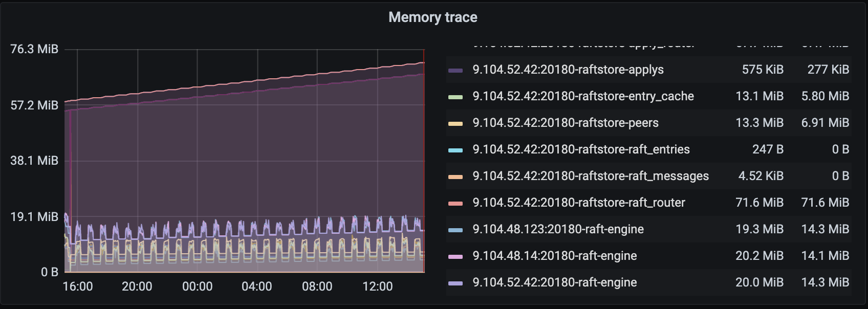Open the Memory trace panel title menu
This screenshot has height=309, width=868.
(433, 17)
